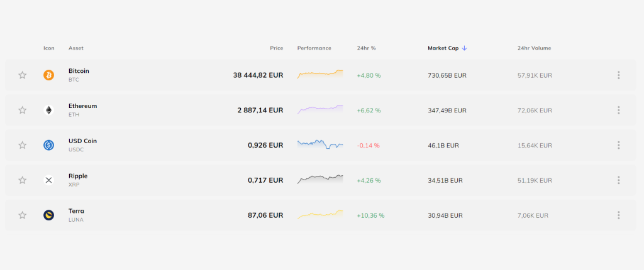Open the Ethereum asset name
Image resolution: width=644 pixels, height=270 pixels.
(x=82, y=106)
